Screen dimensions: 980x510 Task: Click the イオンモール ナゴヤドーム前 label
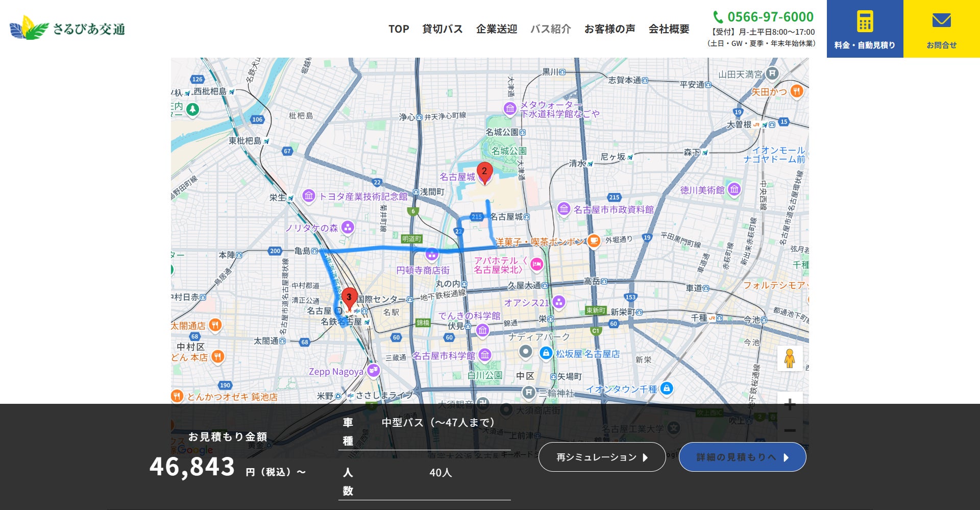[774, 155]
